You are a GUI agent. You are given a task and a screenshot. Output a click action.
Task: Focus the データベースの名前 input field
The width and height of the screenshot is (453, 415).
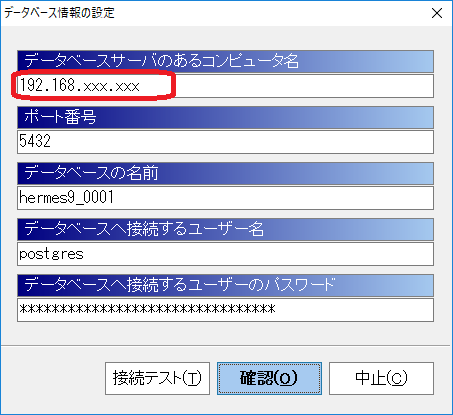(225, 198)
